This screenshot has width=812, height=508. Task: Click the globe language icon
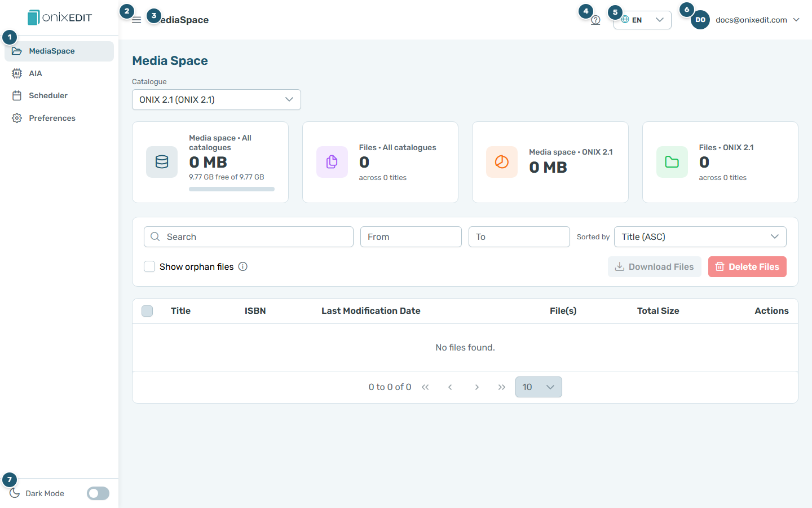pyautogui.click(x=625, y=20)
